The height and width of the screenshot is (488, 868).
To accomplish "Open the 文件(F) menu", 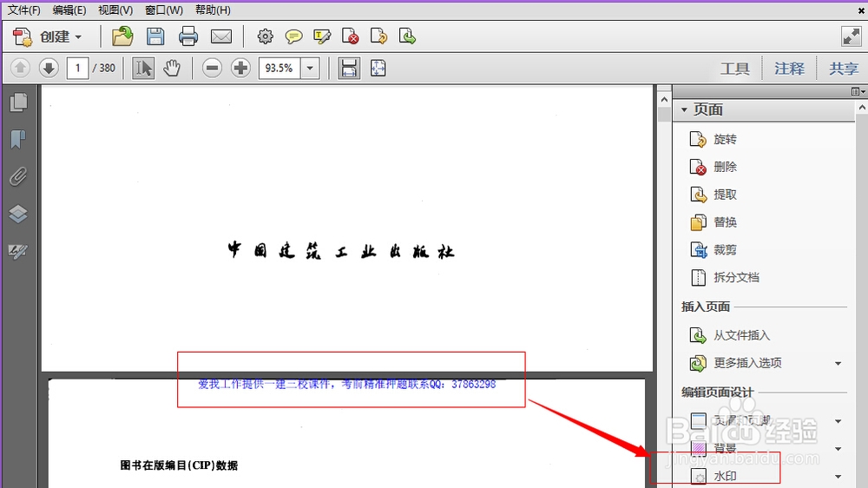I will click(x=23, y=10).
